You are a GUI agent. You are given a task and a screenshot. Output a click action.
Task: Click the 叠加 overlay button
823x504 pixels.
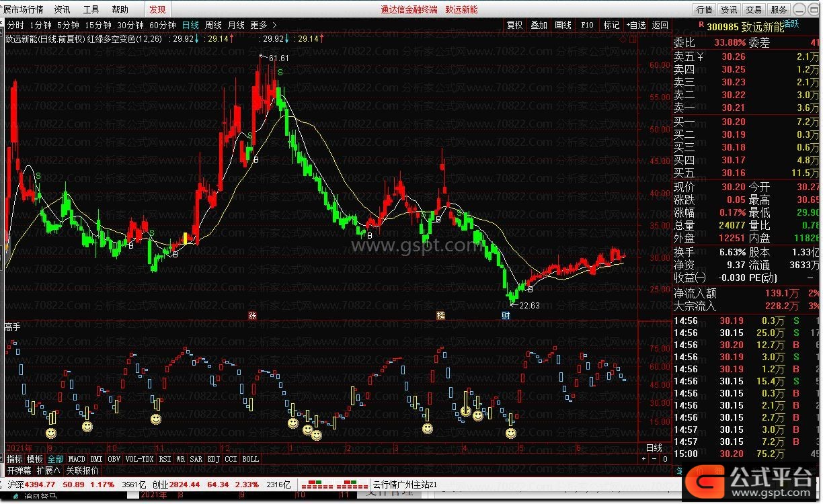click(539, 25)
